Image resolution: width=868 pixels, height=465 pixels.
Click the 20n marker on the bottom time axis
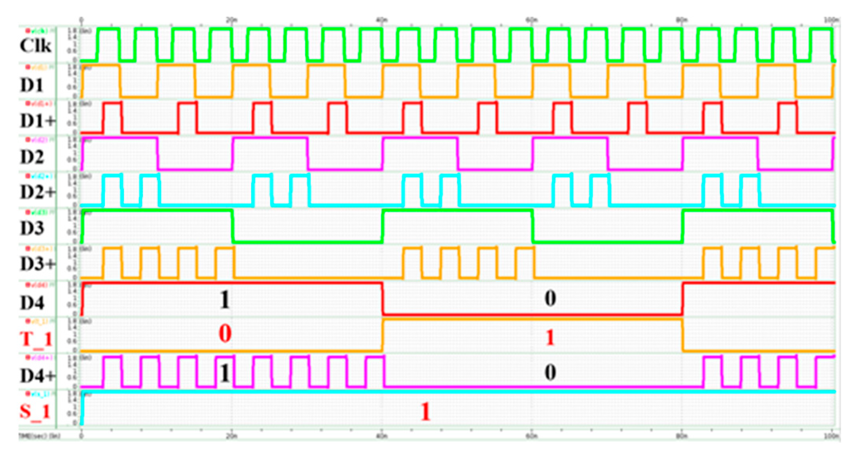coord(232,436)
